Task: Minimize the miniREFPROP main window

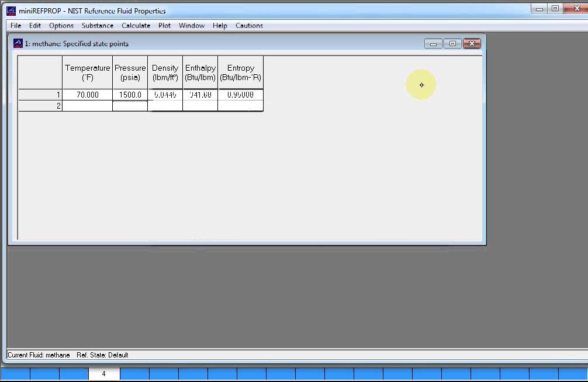Action: pyautogui.click(x=539, y=9)
